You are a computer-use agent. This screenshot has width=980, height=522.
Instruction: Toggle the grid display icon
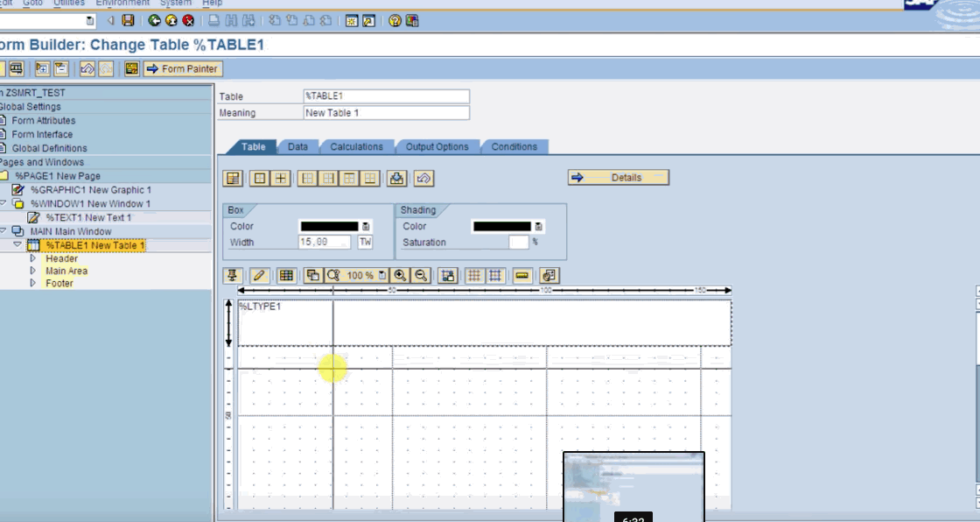click(474, 275)
